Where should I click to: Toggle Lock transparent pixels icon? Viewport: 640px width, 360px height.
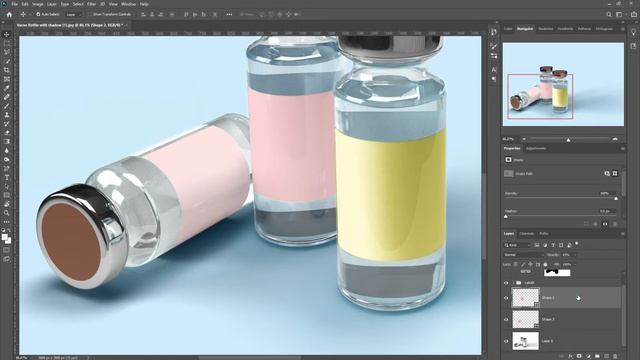pos(516,264)
